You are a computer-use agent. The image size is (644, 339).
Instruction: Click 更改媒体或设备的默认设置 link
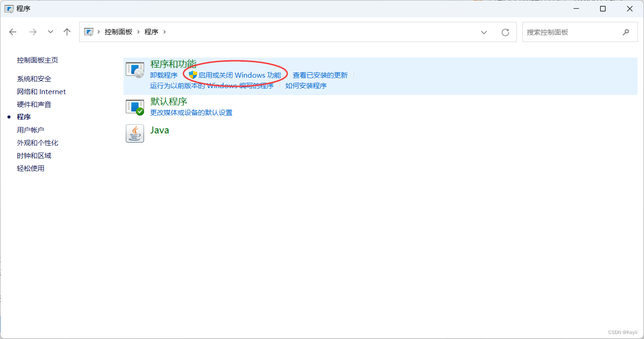point(191,113)
